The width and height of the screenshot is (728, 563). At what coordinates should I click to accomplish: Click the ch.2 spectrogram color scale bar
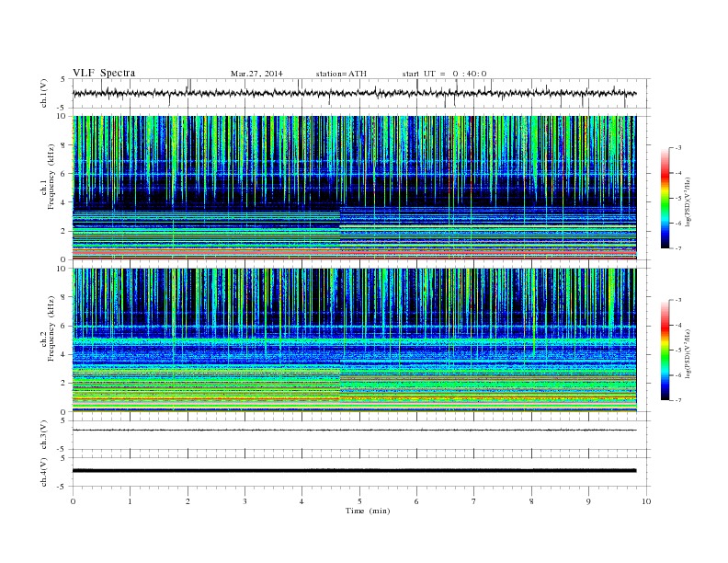pyautogui.click(x=665, y=350)
